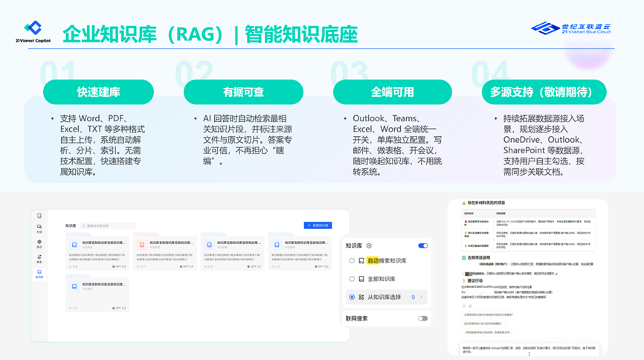This screenshot has width=644, height=360.
Task: Turn off the 知识库 toggle switch
Action: 422,245
